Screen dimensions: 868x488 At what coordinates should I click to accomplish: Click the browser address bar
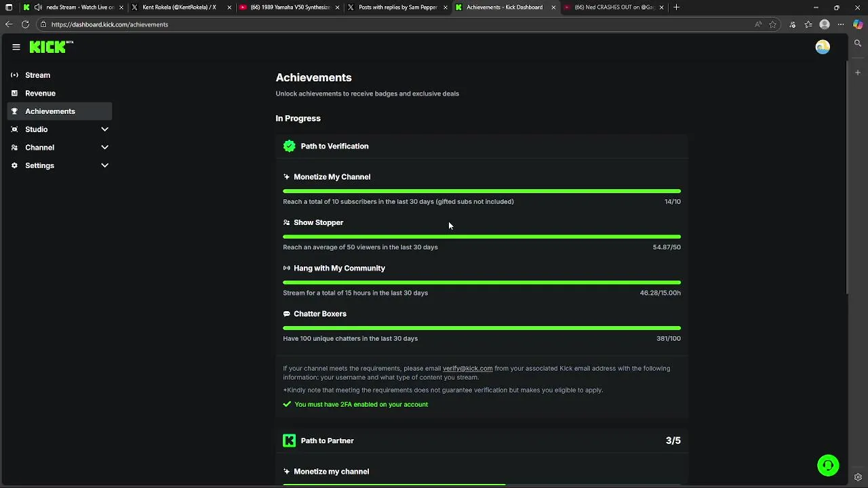click(x=339, y=24)
